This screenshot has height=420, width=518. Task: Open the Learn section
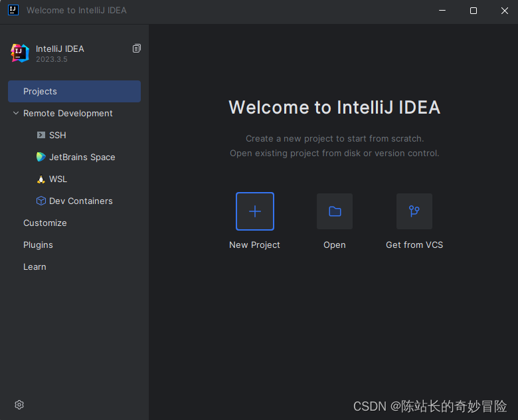click(35, 267)
